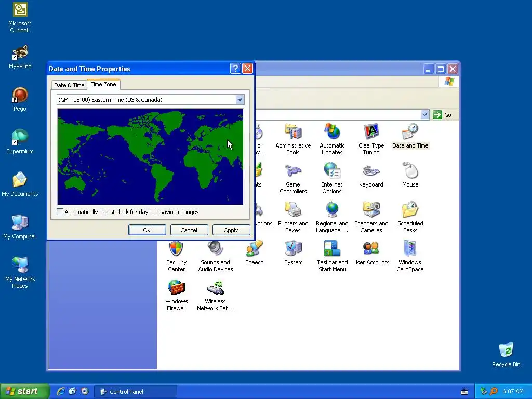Close the Date and Time Properties dialog
Image resolution: width=532 pixels, height=399 pixels.
coord(248,69)
